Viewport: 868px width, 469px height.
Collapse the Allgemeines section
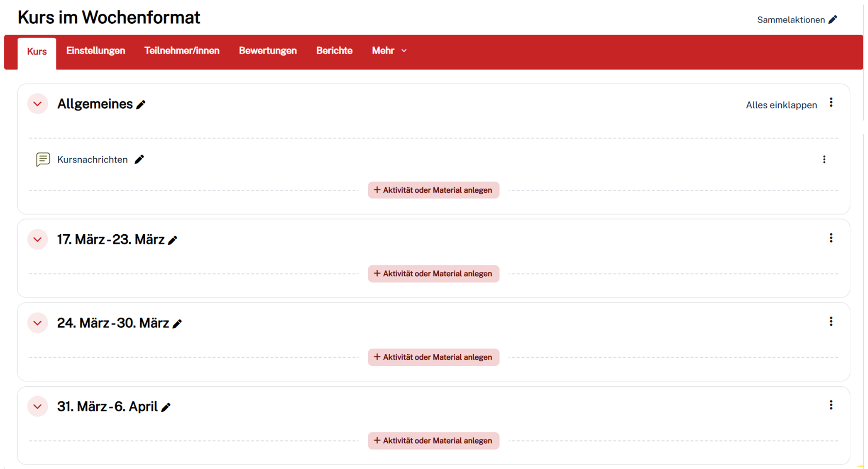(37, 104)
